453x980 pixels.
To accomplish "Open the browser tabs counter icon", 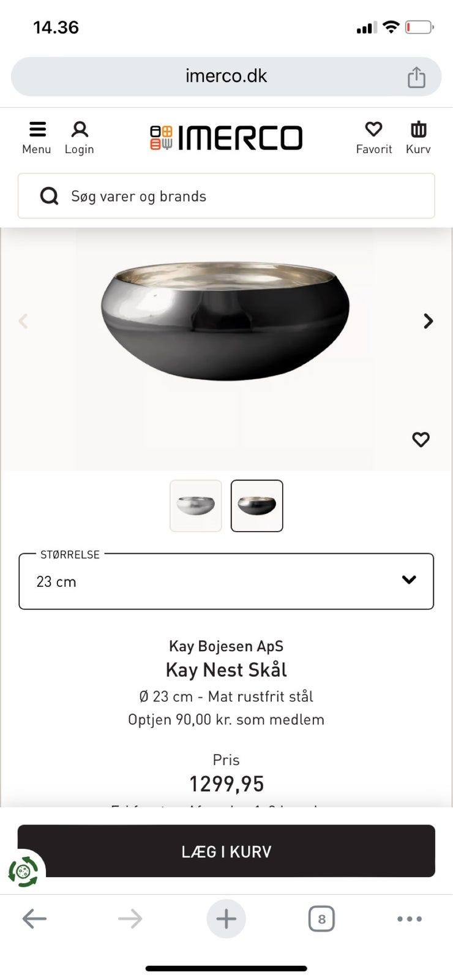I will tap(321, 919).
